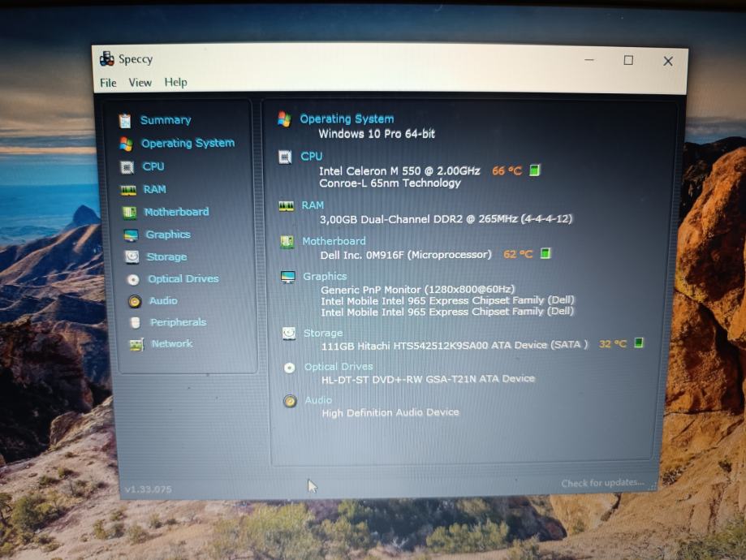Click the Optical Drives disc icon in summary pane

click(x=289, y=368)
